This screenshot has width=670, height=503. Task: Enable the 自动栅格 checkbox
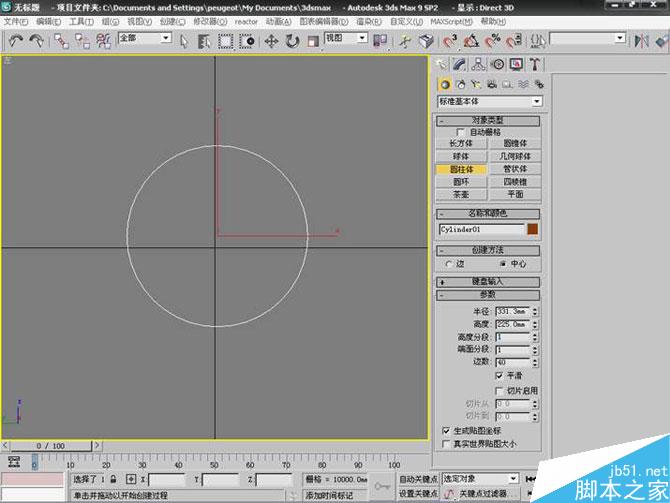point(461,132)
